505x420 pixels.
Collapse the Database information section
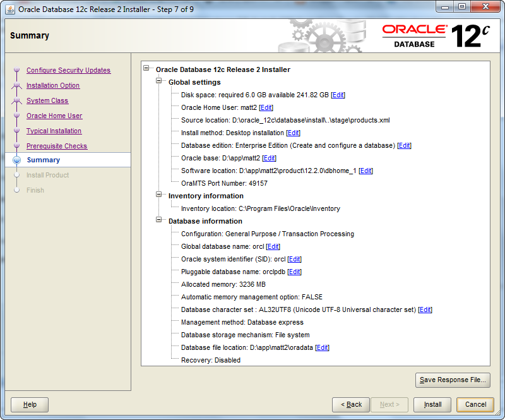(x=159, y=220)
